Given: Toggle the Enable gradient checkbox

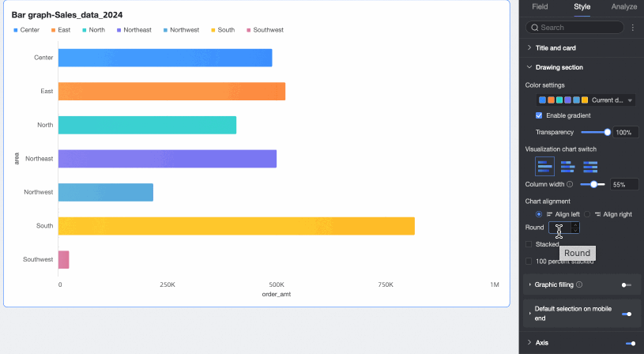Looking at the screenshot, I should point(539,115).
